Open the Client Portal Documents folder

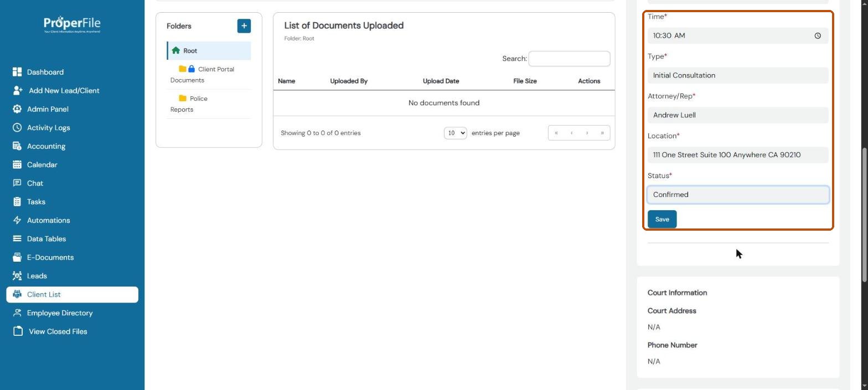209,75
